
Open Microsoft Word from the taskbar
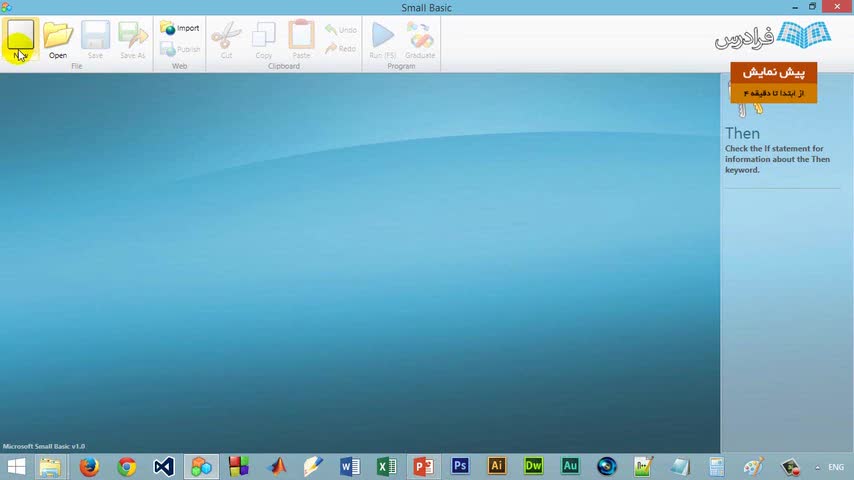click(x=350, y=467)
